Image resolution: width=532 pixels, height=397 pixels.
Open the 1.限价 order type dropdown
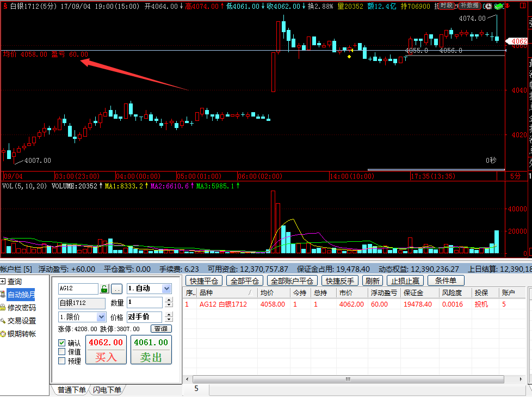(101, 317)
